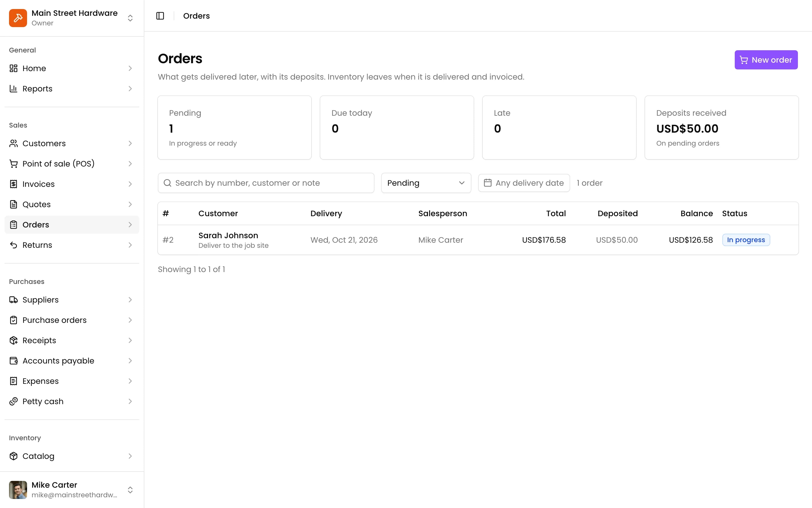Open the Mike Carter account menu chevrons
This screenshot has width=812, height=508.
130,490
